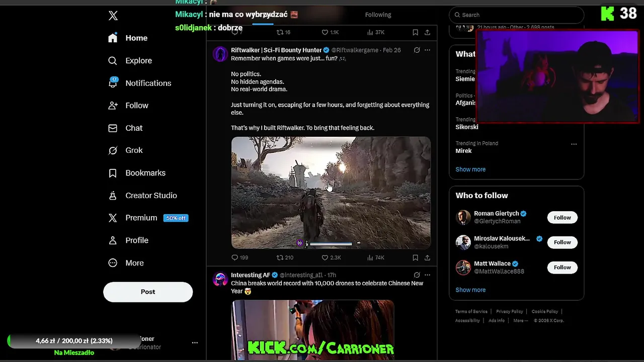View upper post analytics 37K
Viewport: 644px width, 362px height.
(x=376, y=33)
